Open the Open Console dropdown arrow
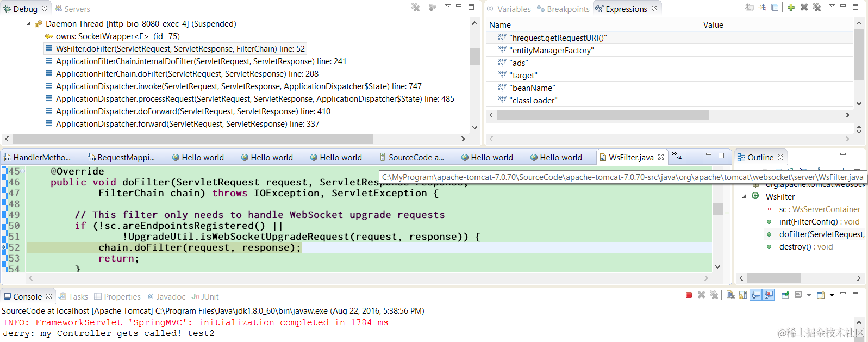The width and height of the screenshot is (868, 342). 832,295
